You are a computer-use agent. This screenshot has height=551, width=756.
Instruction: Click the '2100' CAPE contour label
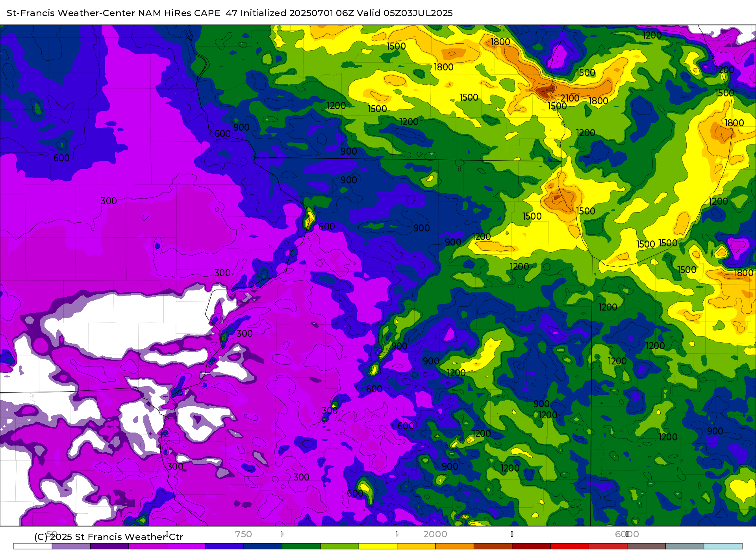(x=570, y=98)
